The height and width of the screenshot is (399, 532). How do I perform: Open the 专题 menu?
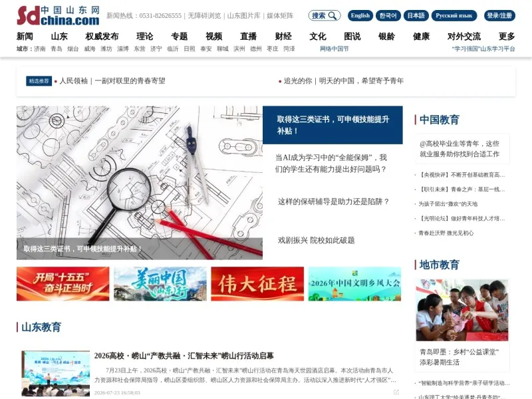(x=180, y=37)
